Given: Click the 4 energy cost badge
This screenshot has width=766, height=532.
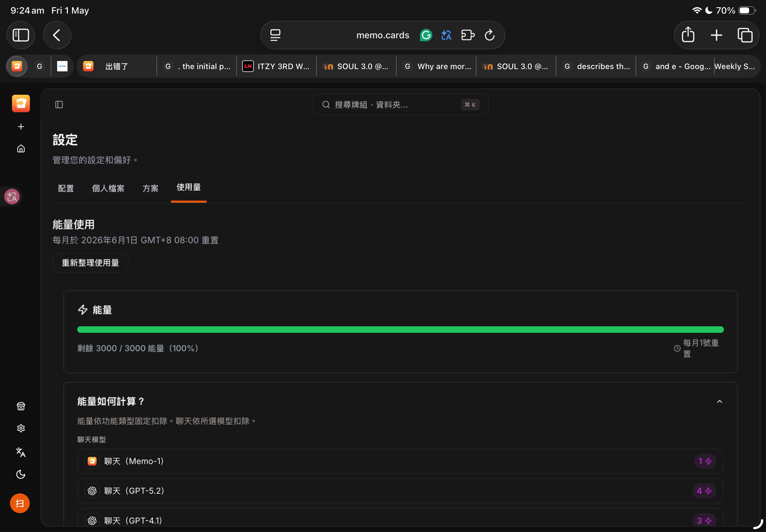Looking at the screenshot, I should tap(704, 491).
